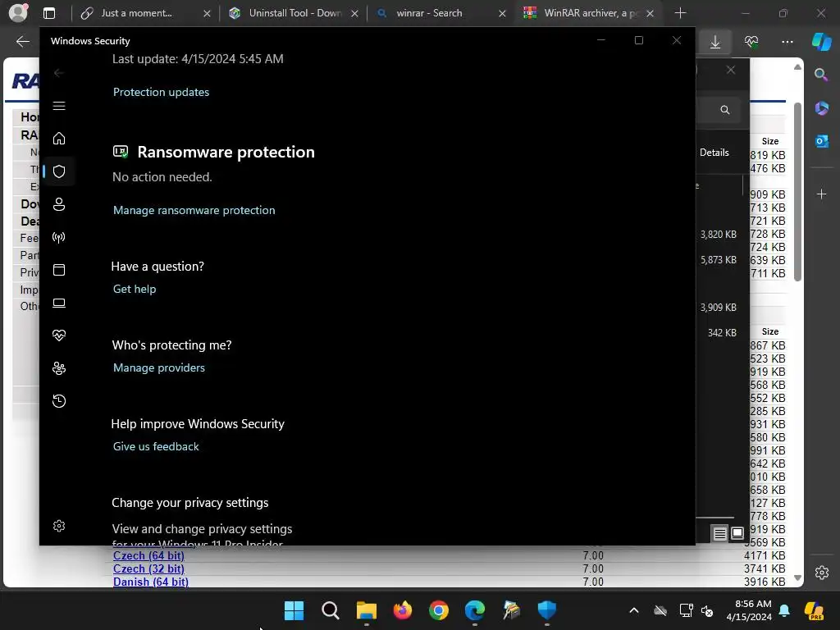This screenshot has height=630, width=840.
Task: Open Firewall & network protection icon
Action: coord(59,237)
